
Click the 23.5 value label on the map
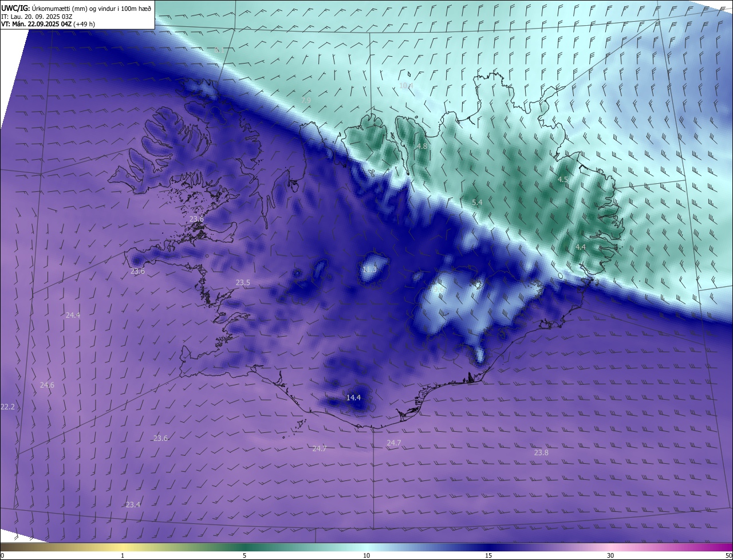tap(243, 282)
